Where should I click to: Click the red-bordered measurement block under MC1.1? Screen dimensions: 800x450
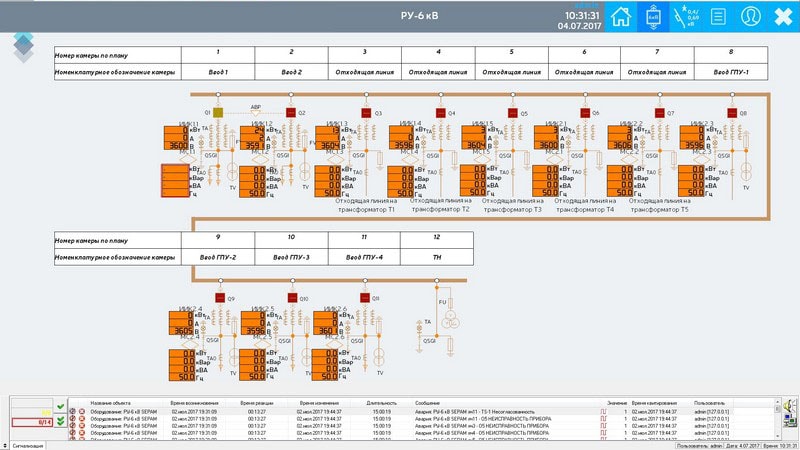pos(175,181)
